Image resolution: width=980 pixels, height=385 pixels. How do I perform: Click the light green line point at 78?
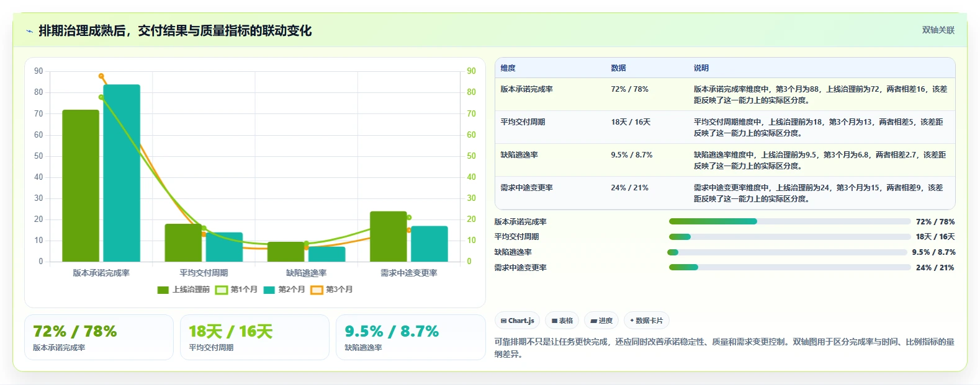(101, 97)
